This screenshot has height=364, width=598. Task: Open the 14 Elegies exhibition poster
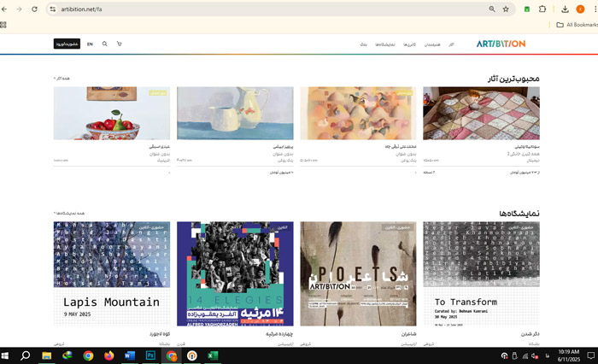[235, 273]
